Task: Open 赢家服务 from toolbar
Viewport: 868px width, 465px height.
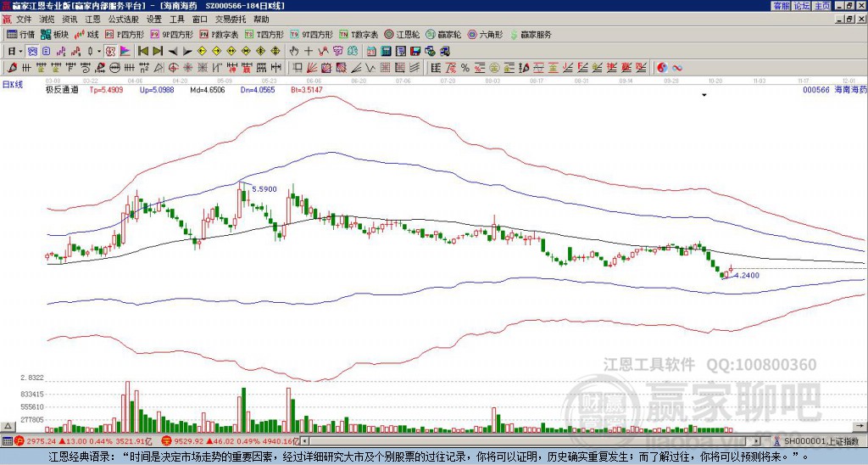Action: (x=531, y=34)
